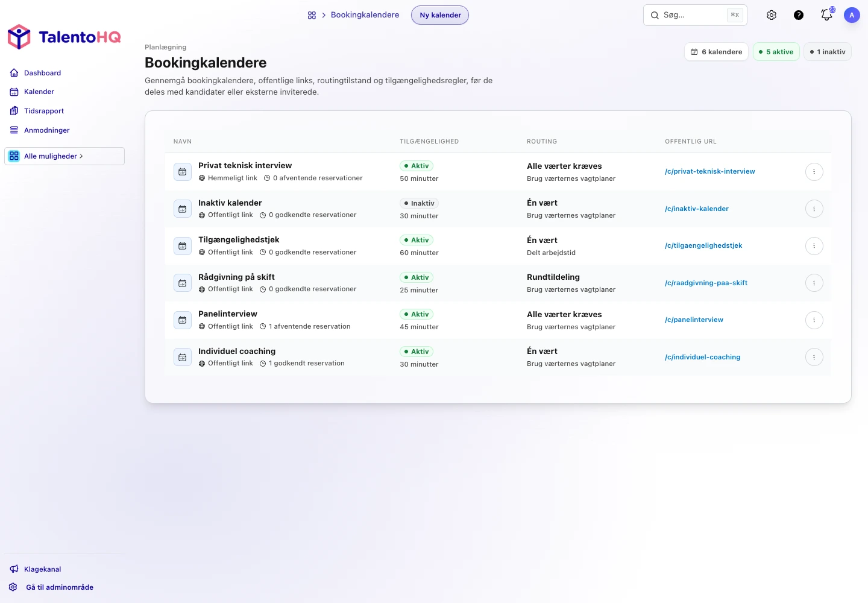Click Delt arbejdstid text
This screenshot has height=603, width=868.
pyautogui.click(x=551, y=253)
